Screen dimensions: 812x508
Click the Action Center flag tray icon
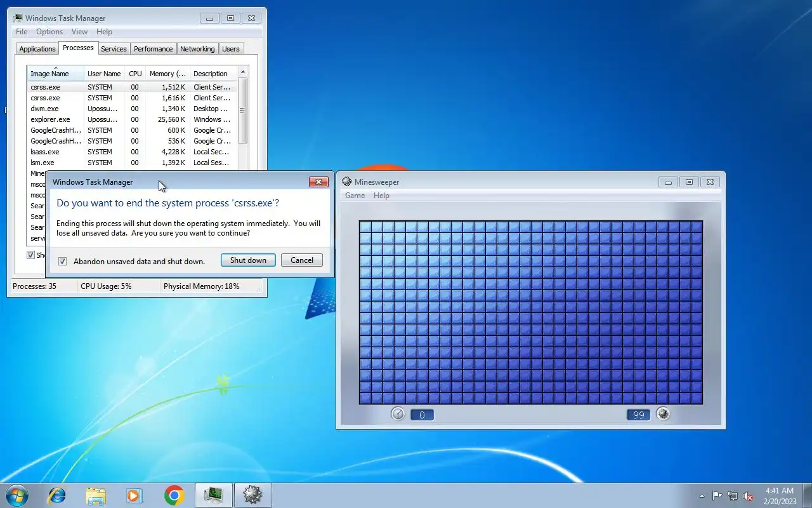[717, 496]
